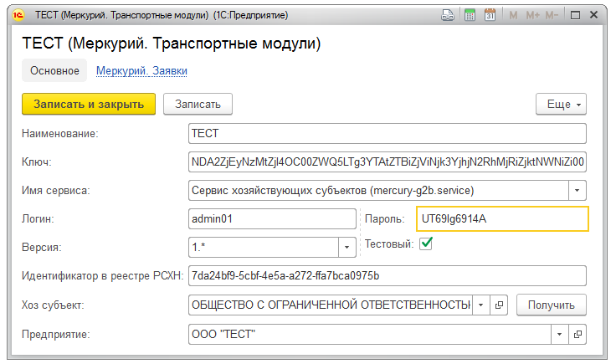
Task: Click the Предприятие field ООО "ТЕСТ"
Action: pyautogui.click(x=370, y=335)
